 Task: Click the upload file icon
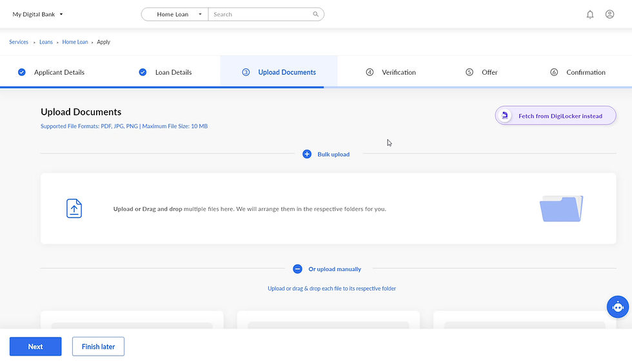click(74, 209)
